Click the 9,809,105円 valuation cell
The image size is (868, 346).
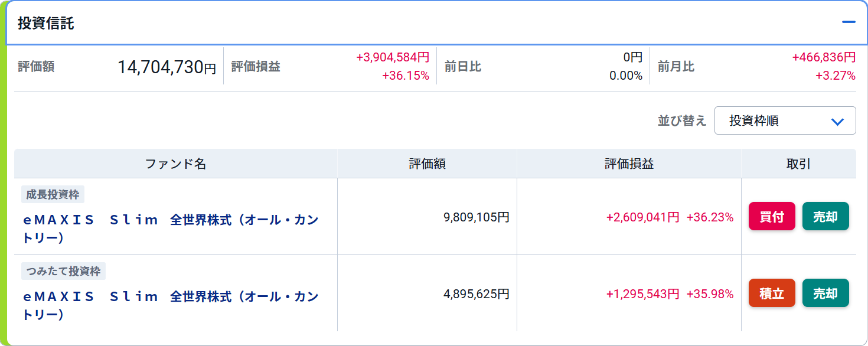click(477, 217)
